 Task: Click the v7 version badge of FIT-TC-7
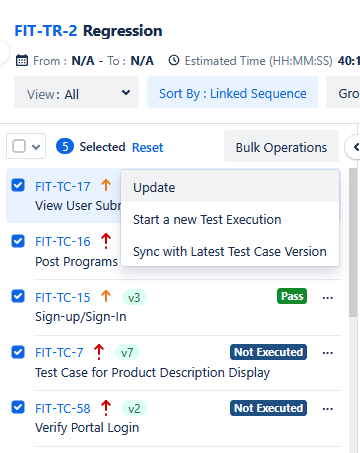coord(127,352)
